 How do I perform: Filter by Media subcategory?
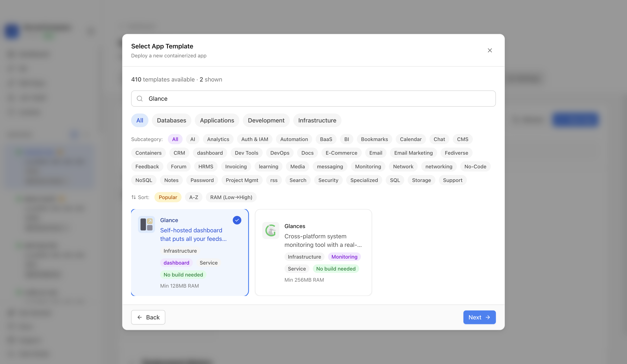(x=297, y=167)
